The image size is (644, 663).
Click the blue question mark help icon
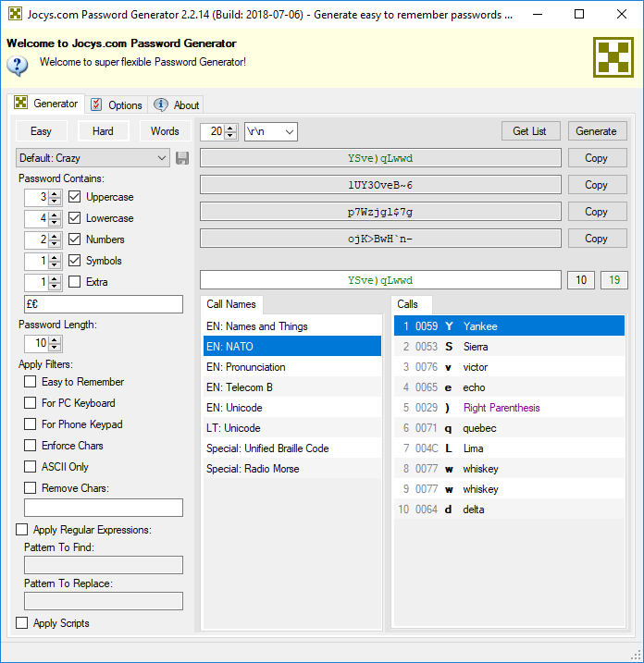click(18, 66)
